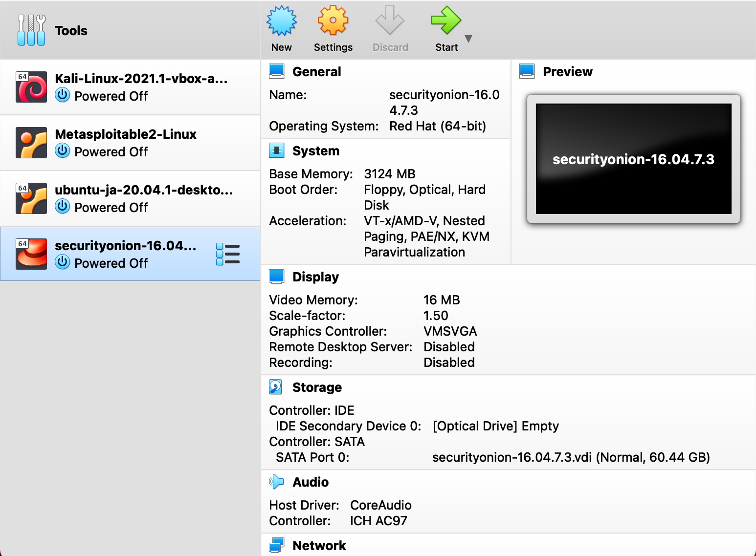Click Kali-Linux powered off status indicator
Viewport: 756px width, 556px height.
coord(63,95)
